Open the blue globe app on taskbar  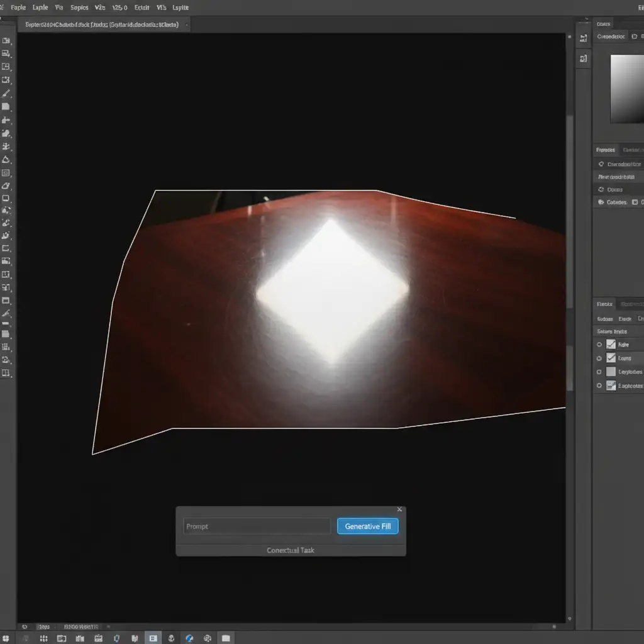click(x=189, y=638)
